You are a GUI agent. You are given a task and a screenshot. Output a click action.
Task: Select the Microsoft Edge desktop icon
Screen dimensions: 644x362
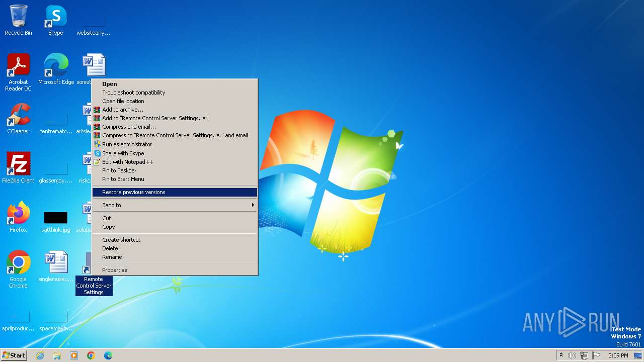coord(56,69)
